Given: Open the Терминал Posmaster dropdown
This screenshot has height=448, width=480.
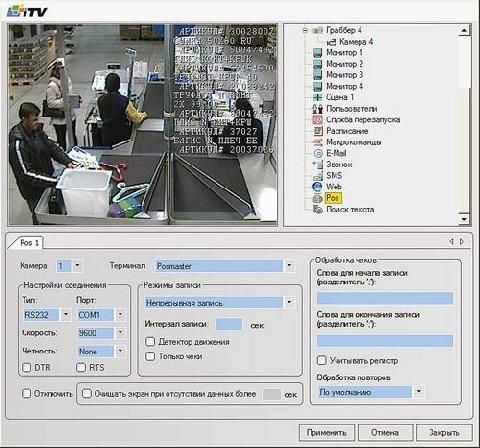Looking at the screenshot, I should point(289,266).
